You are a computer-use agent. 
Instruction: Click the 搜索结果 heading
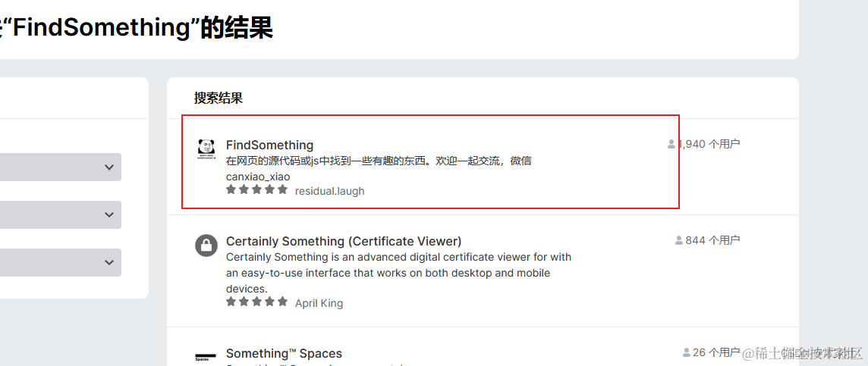pyautogui.click(x=218, y=99)
